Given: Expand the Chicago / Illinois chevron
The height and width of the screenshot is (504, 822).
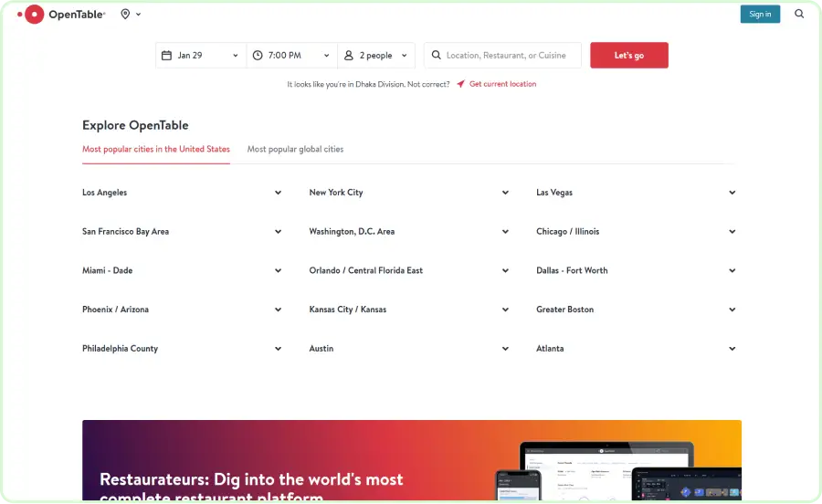Looking at the screenshot, I should (x=732, y=232).
